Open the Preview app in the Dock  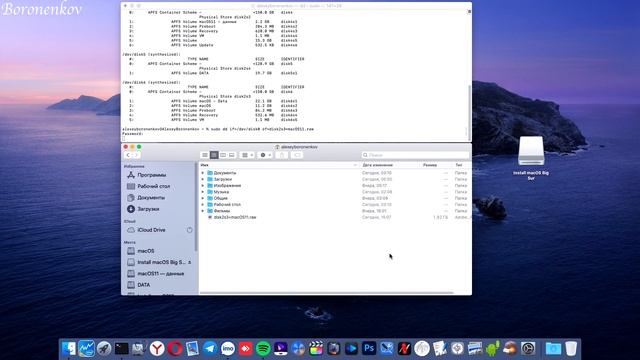192,349
